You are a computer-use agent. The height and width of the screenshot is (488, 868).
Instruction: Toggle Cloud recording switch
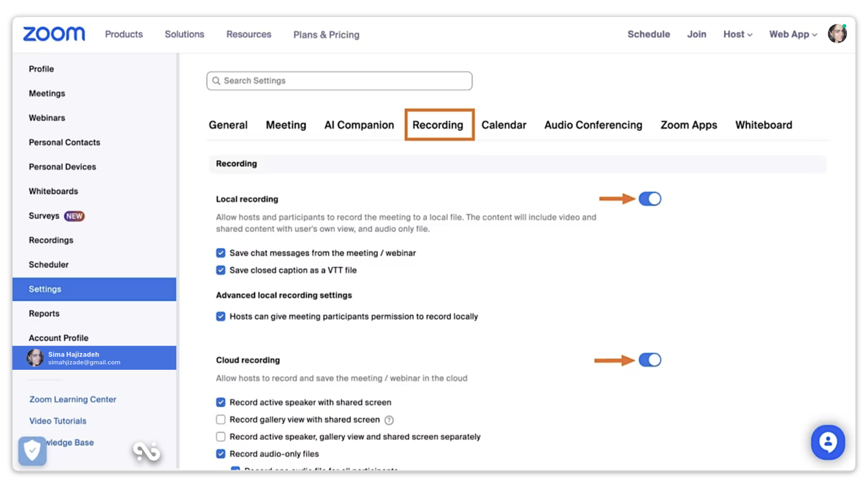click(650, 360)
